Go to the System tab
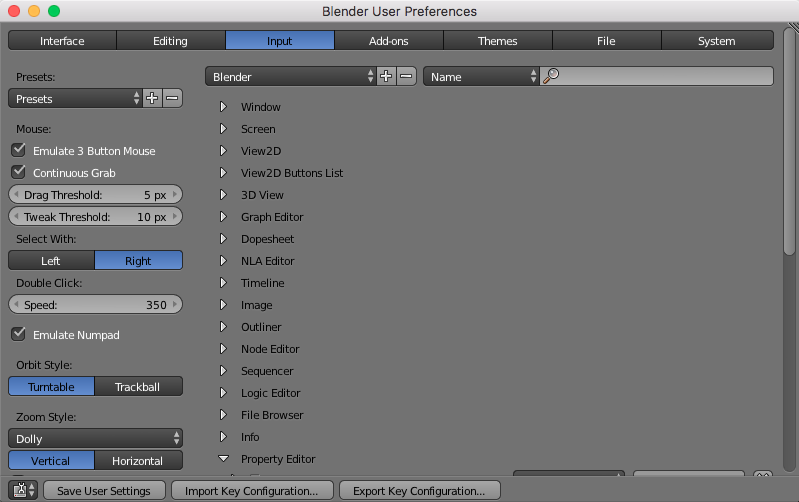The width and height of the screenshot is (799, 502). (717, 40)
